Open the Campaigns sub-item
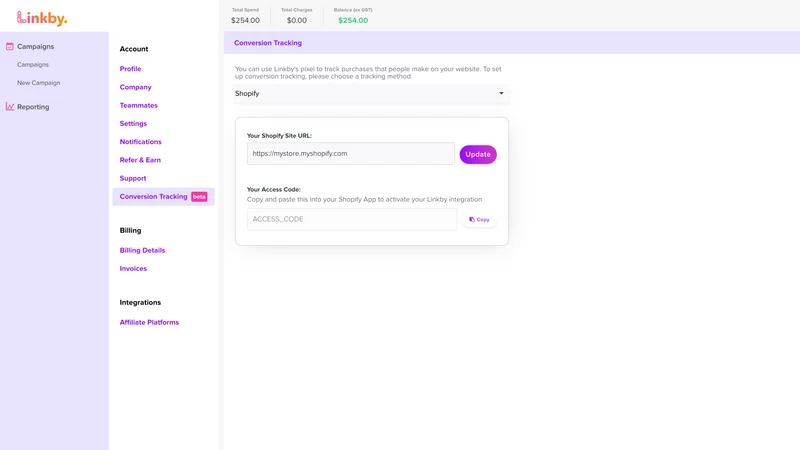This screenshot has width=800, height=450. [x=33, y=65]
